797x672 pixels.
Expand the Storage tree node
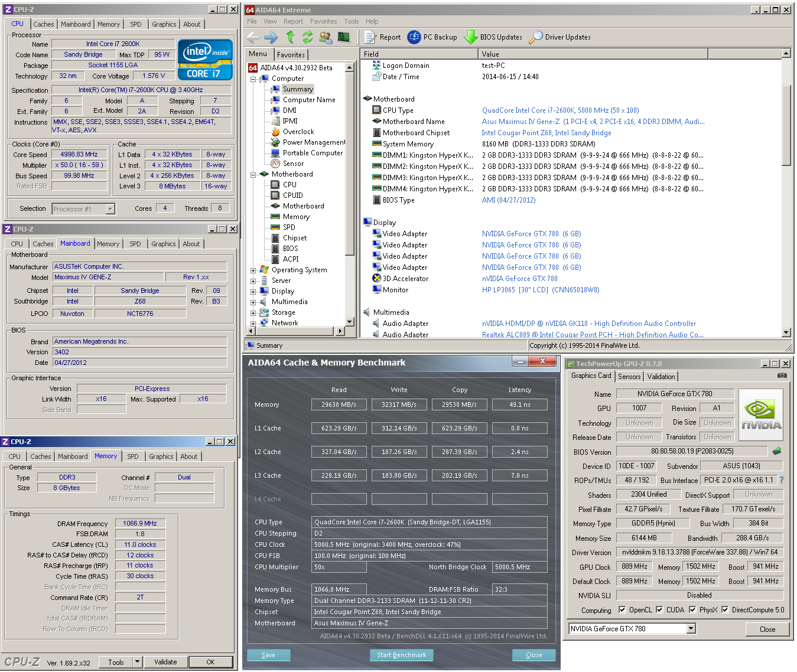pos(253,313)
